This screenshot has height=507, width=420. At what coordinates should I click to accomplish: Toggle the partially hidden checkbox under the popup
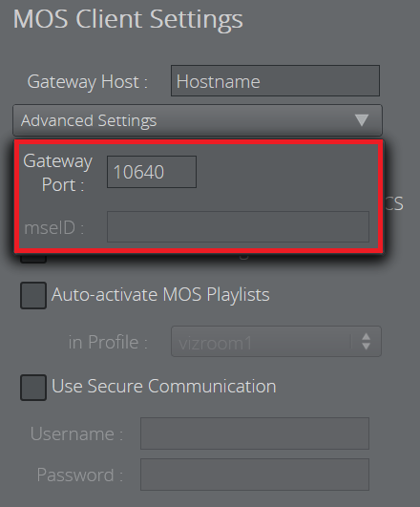pyautogui.click(x=33, y=259)
